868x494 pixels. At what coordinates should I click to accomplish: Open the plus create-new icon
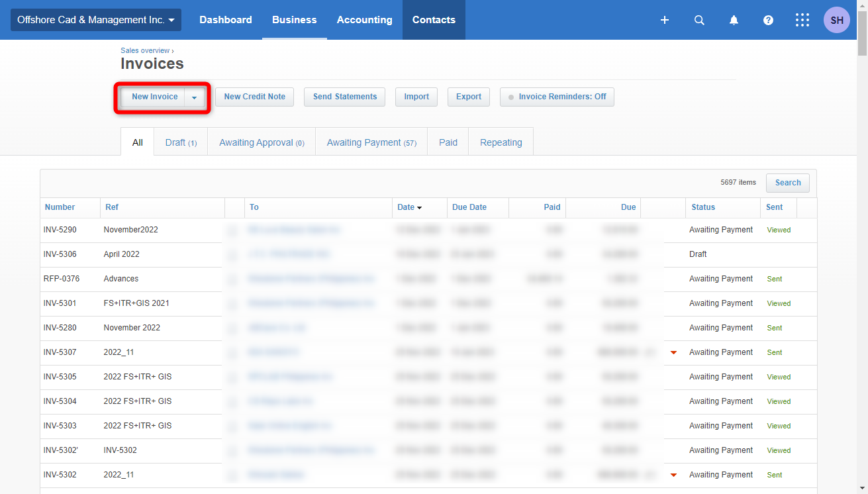coord(665,20)
